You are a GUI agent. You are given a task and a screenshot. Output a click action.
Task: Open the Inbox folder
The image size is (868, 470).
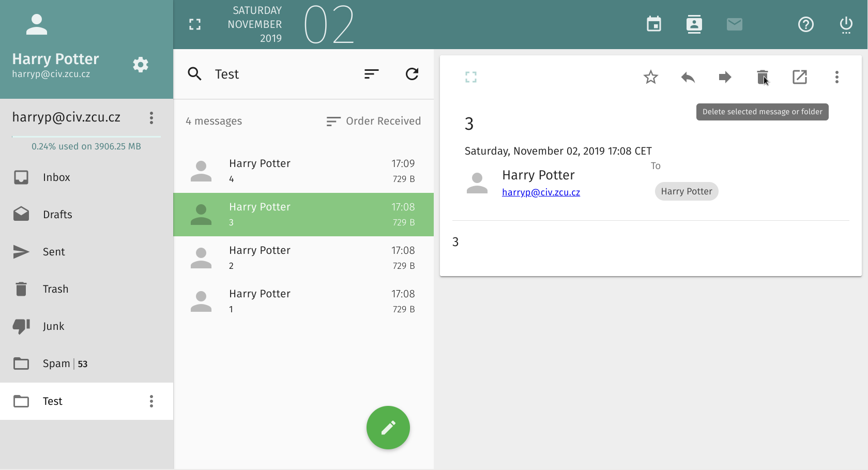point(56,177)
